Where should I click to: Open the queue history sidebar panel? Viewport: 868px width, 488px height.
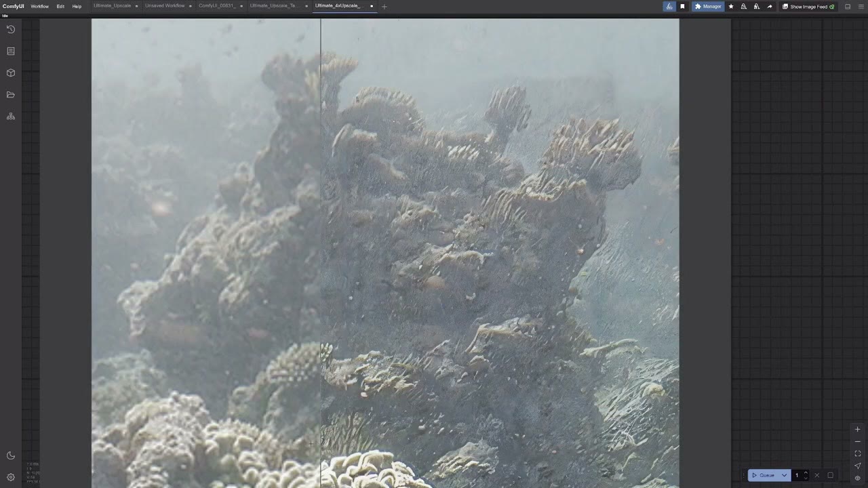click(x=11, y=29)
